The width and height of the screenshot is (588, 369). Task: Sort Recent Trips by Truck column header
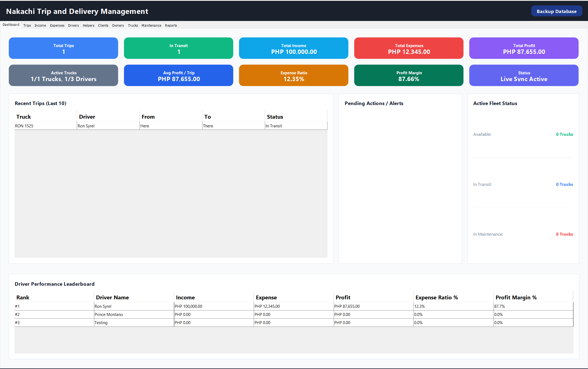(46, 117)
